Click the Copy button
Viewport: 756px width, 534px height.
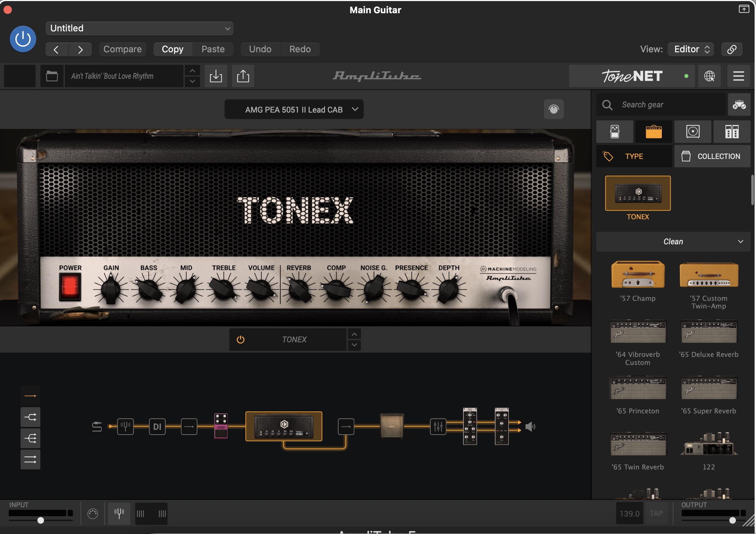click(173, 49)
